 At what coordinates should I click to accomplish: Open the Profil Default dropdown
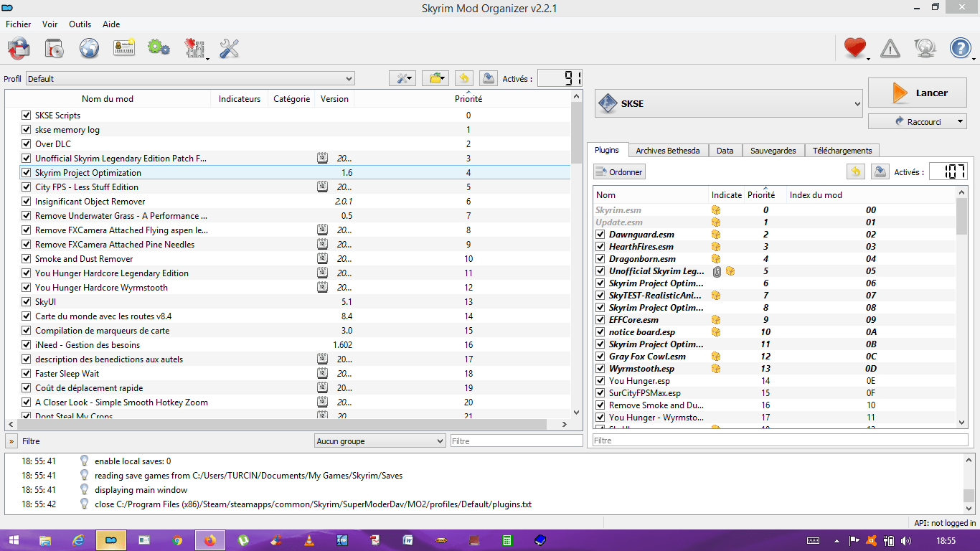pos(190,79)
